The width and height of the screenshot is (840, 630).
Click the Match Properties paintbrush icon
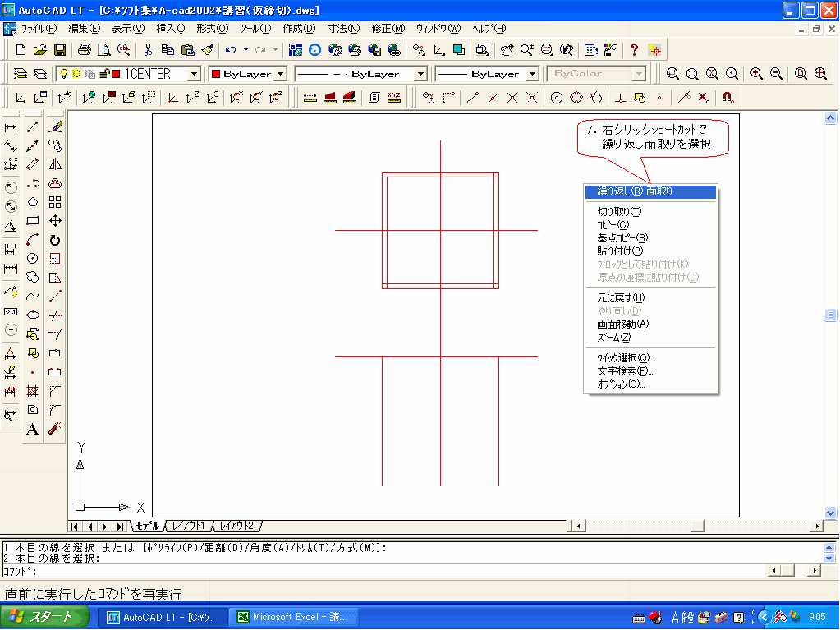tap(207, 50)
